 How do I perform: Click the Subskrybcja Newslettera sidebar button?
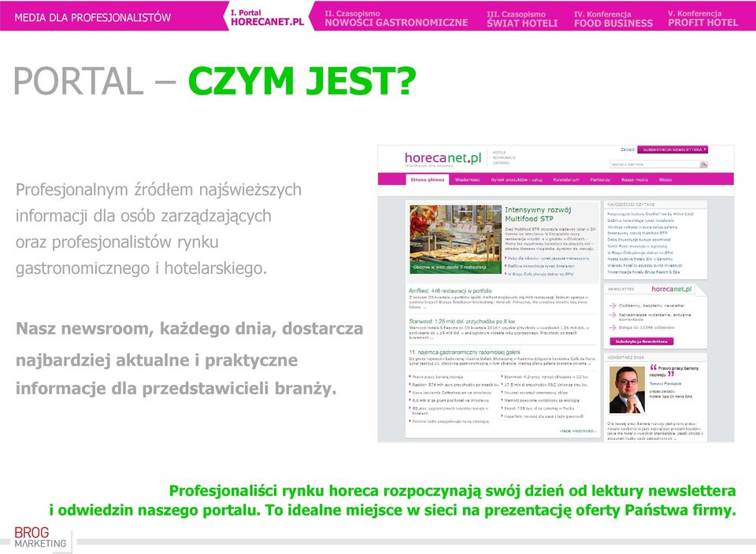(x=641, y=341)
